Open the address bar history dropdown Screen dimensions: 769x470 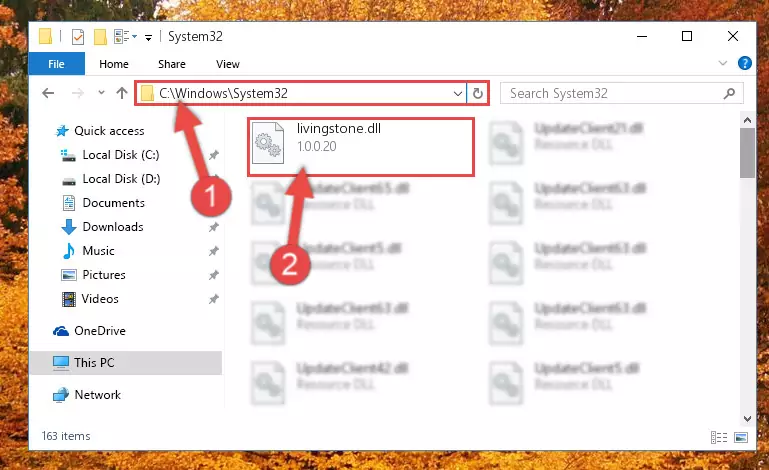point(458,93)
